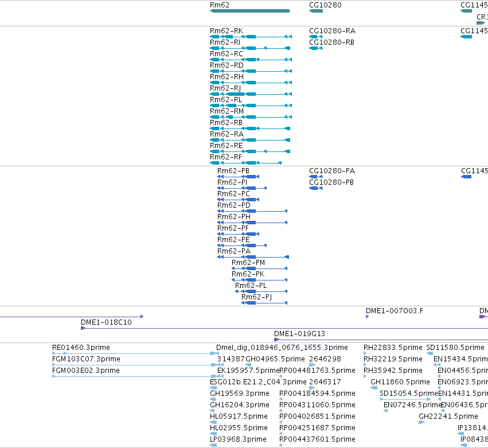Click the Rm62-PL protein label

click(x=251, y=286)
